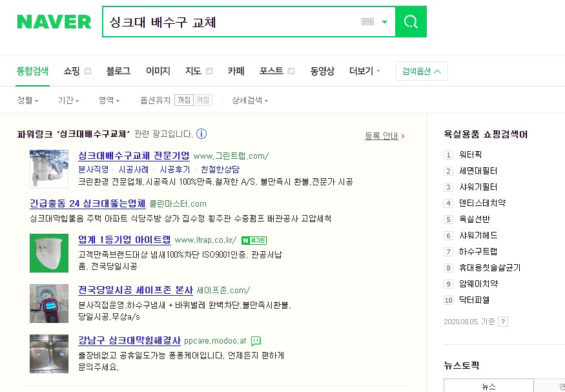565x392 pixels.
Task: Click shopping keyword 암웨이치약
Action: point(478,284)
